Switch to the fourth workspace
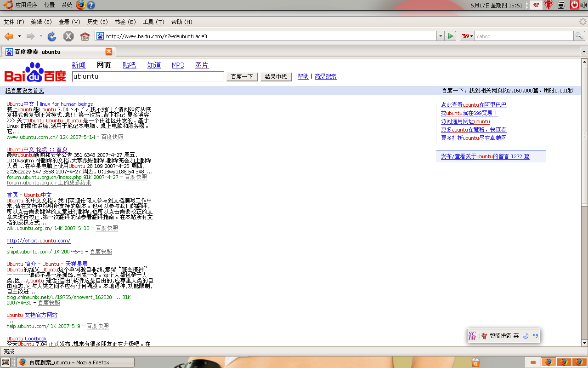588x368 pixels. tap(580, 362)
